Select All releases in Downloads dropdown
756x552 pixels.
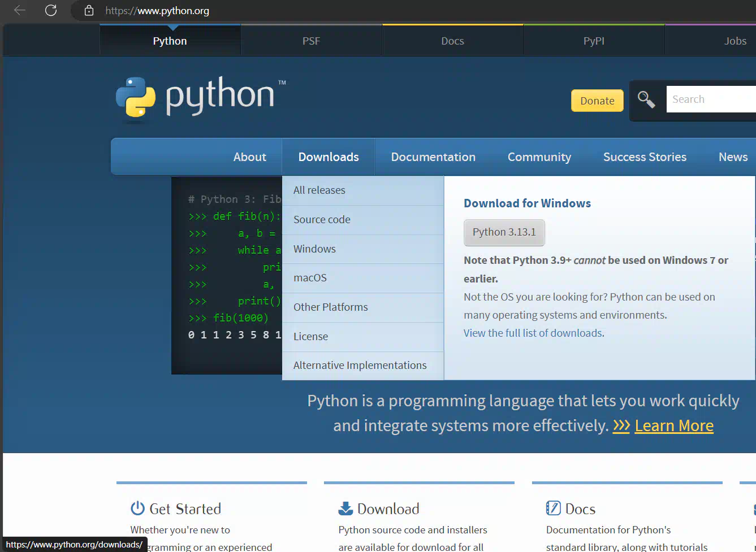pyautogui.click(x=363, y=190)
